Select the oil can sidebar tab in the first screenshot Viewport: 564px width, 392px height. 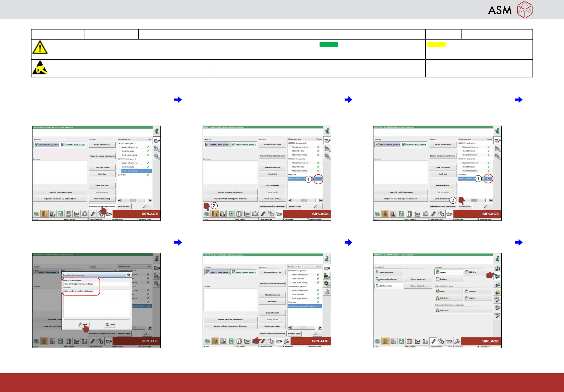pos(157,141)
